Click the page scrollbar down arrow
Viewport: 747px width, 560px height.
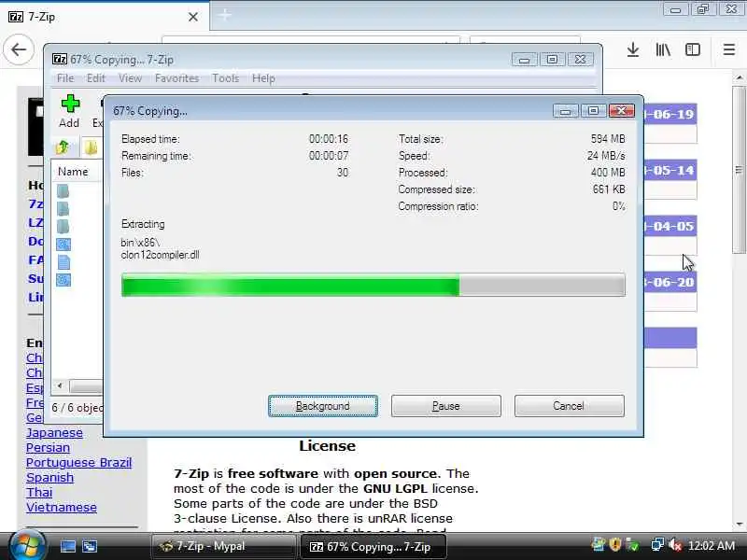click(739, 525)
